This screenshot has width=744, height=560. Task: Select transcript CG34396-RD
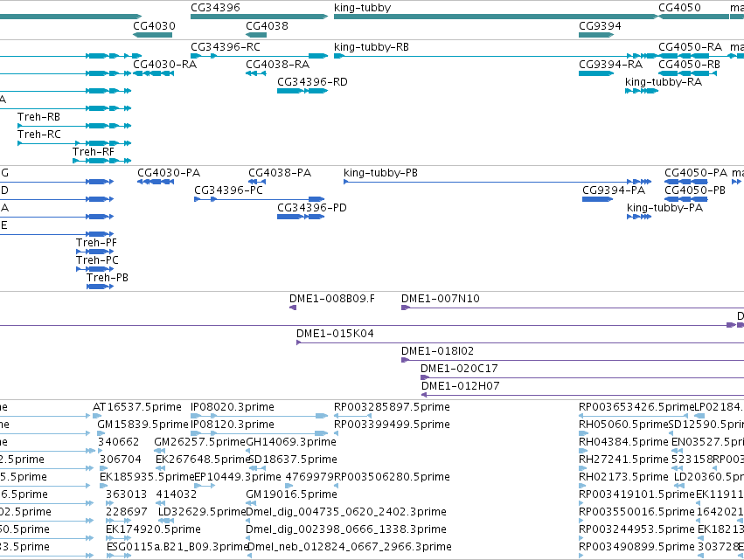pos(302,91)
